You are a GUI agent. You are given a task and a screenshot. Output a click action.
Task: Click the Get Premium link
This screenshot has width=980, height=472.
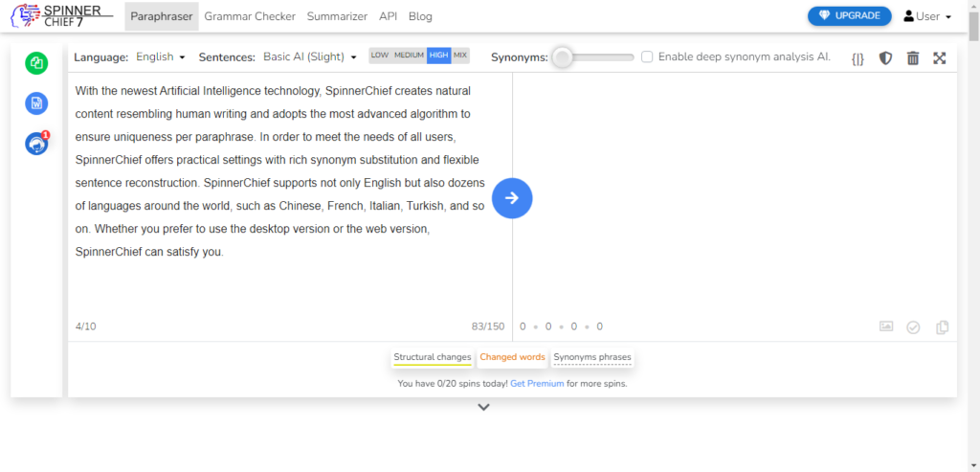(537, 384)
